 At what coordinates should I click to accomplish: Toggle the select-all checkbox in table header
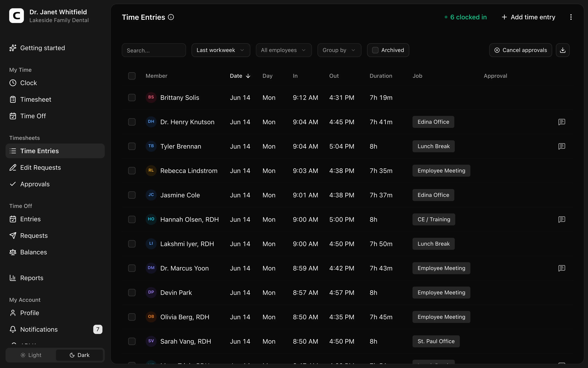pyautogui.click(x=132, y=76)
